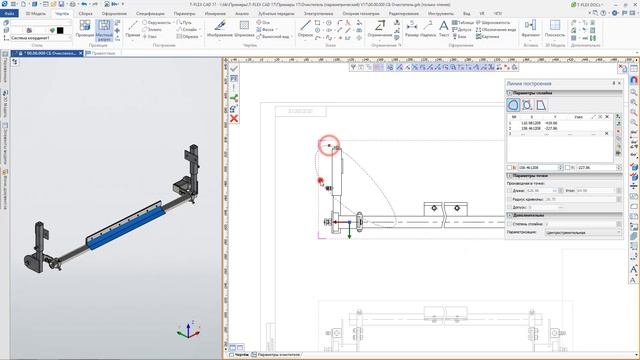Collapse the Параметры сплайна section
640x360 pixels.
click(510, 93)
